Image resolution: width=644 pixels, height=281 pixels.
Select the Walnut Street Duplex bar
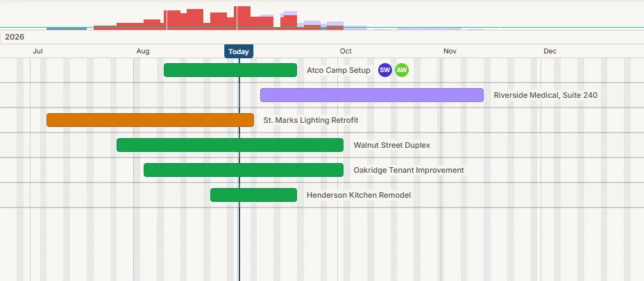230,145
